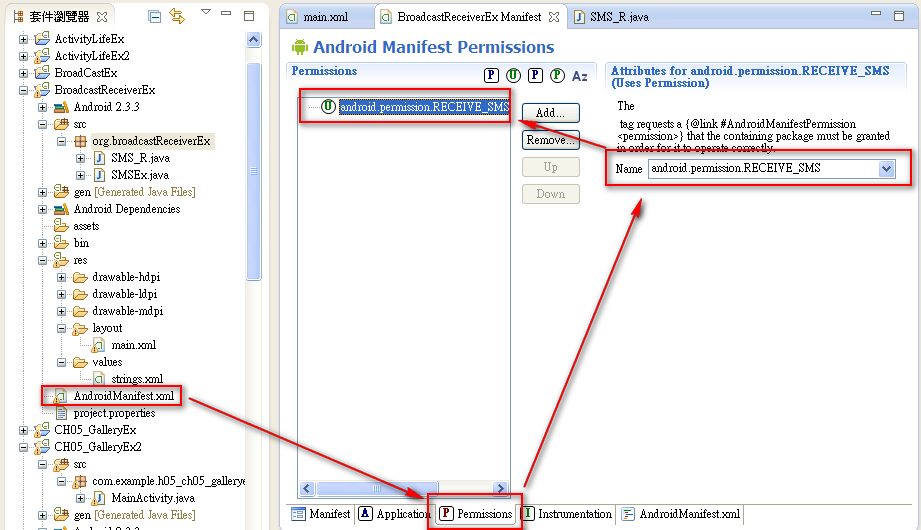Open package explorer view menu triangle
921x530 pixels.
[x=206, y=12]
